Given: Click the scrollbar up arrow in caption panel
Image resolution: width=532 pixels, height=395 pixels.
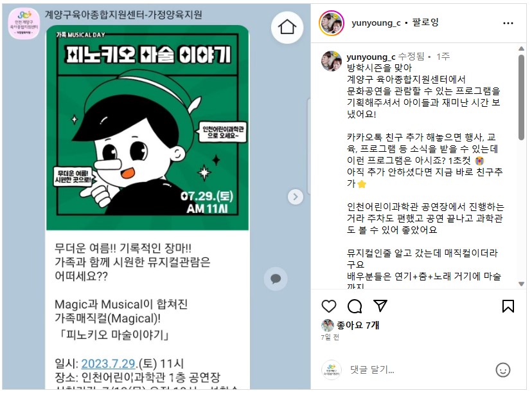Looking at the screenshot, I should tap(522, 48).
